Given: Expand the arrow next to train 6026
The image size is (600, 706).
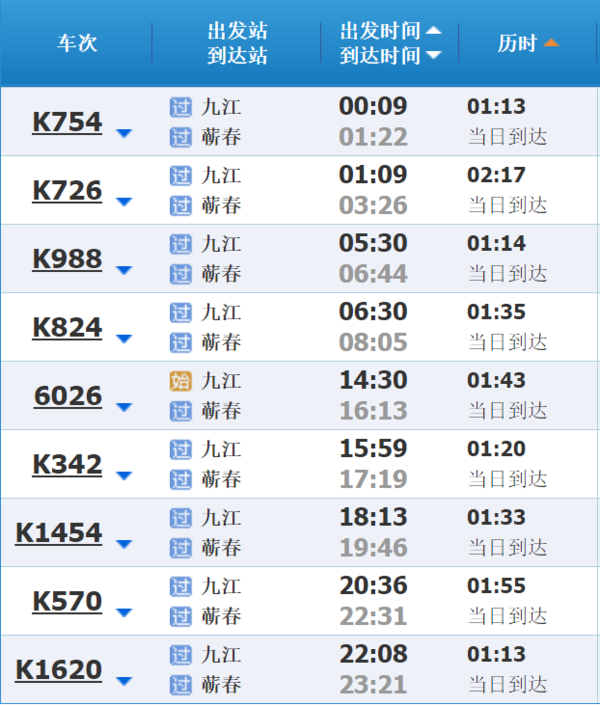Looking at the screenshot, I should click(x=124, y=407).
